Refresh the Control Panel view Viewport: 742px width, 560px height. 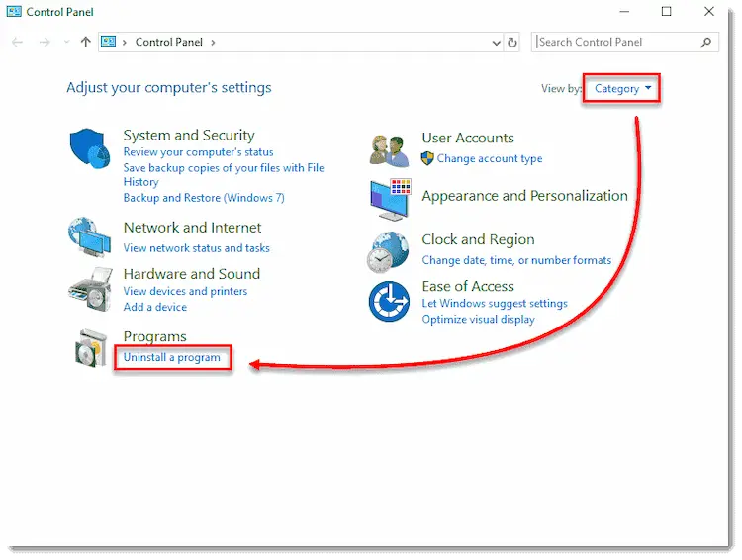(512, 43)
